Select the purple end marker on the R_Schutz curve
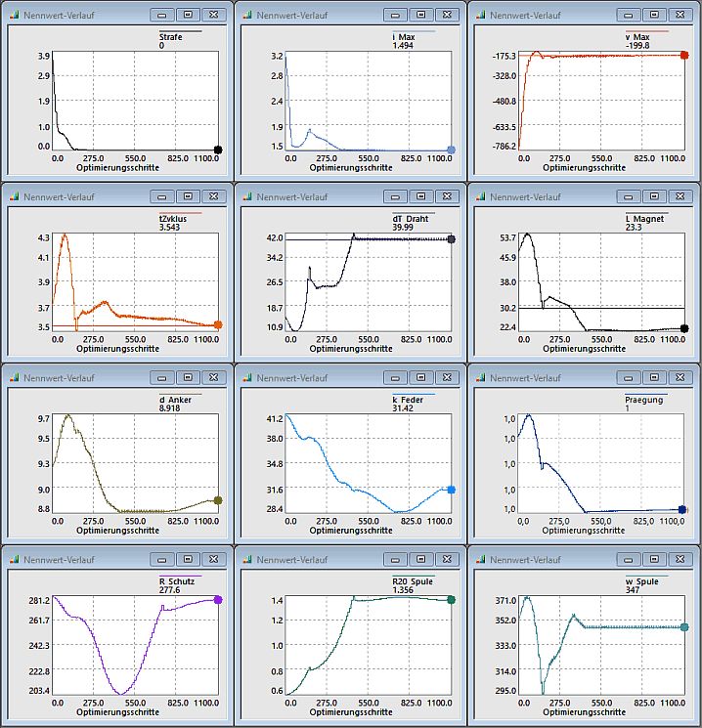702x728 pixels. click(x=218, y=600)
